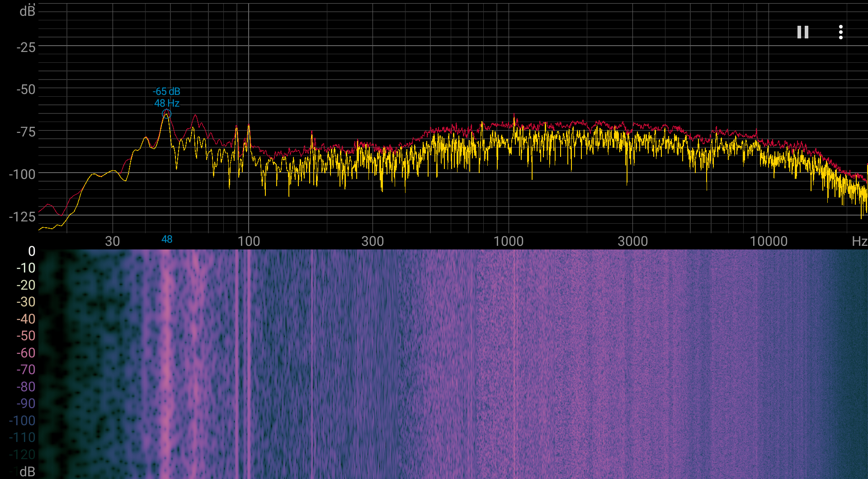Click the '48 Hz' peak readout text
This screenshot has height=479, width=868.
(x=167, y=103)
